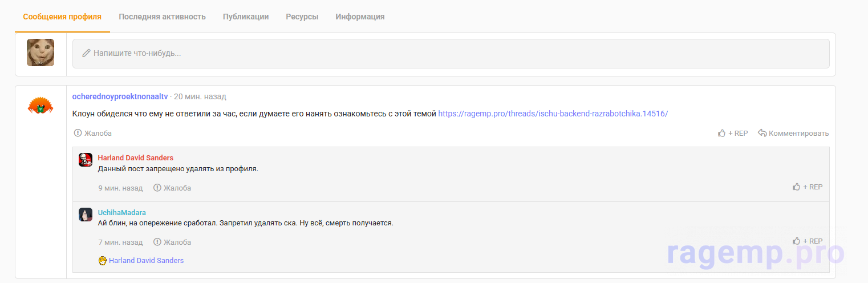This screenshot has height=283, width=868.
Task: Report Harland David Sanders' comment
Action: tap(172, 188)
